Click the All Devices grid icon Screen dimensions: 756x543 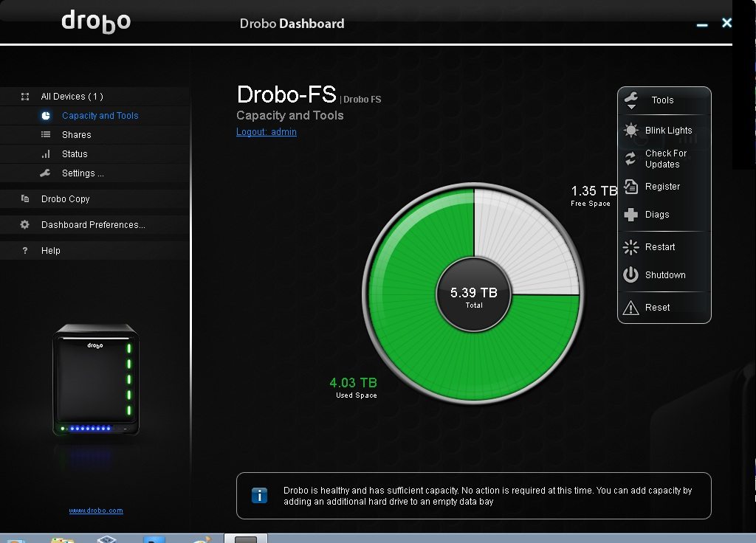point(25,97)
